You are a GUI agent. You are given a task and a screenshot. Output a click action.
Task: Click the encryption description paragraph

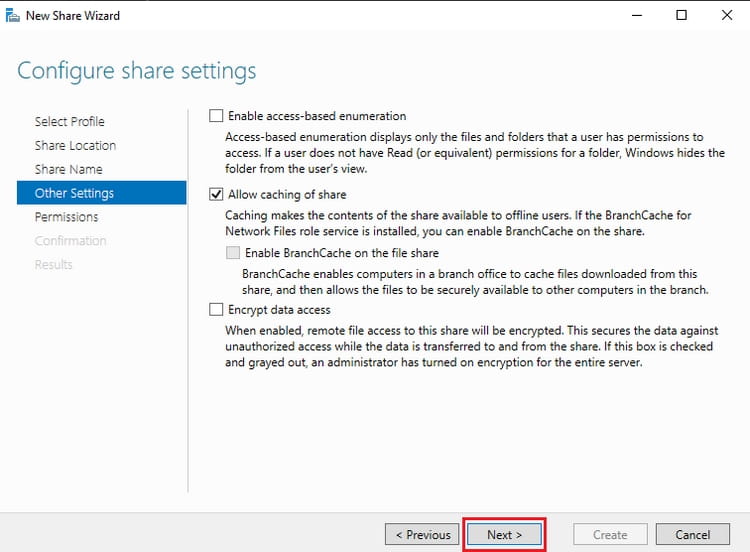(472, 346)
